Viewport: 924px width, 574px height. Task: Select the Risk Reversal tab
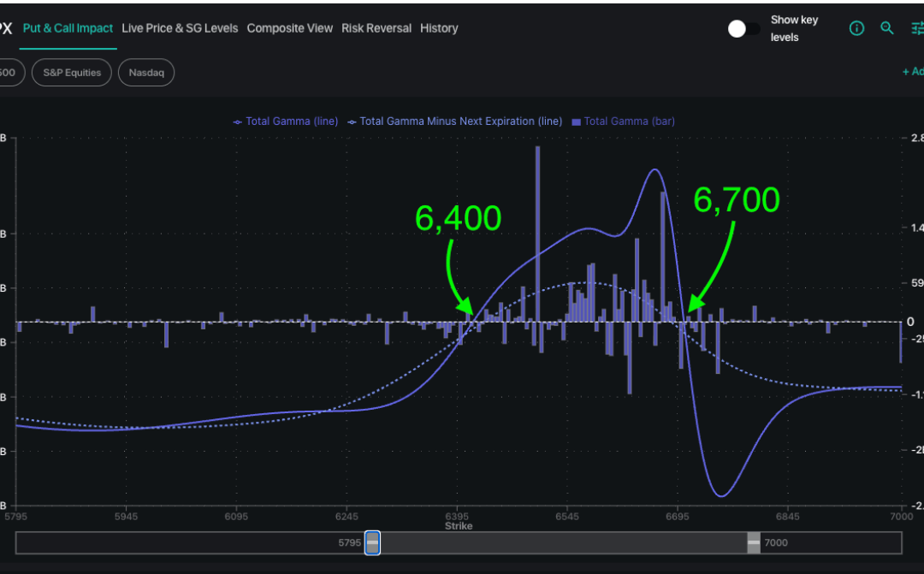(x=376, y=27)
